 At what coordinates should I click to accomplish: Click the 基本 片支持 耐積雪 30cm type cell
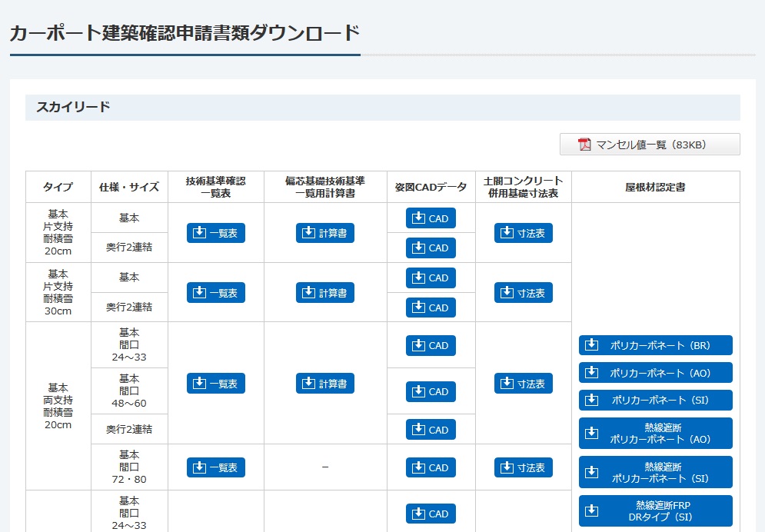tap(58, 292)
